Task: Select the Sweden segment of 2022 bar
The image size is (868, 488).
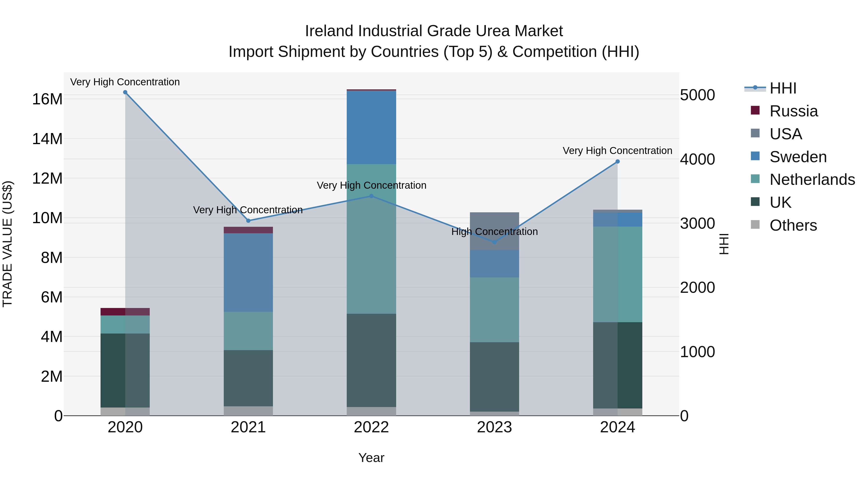Action: 371,127
